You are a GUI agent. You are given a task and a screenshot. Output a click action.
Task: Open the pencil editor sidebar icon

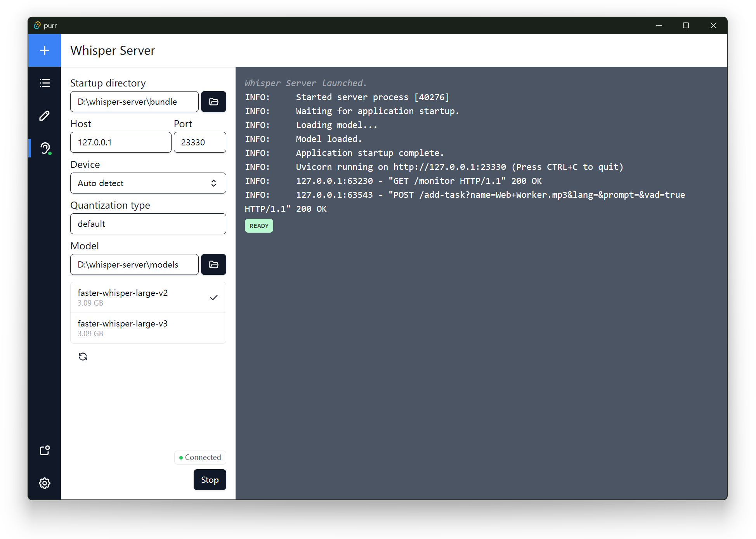click(x=45, y=116)
